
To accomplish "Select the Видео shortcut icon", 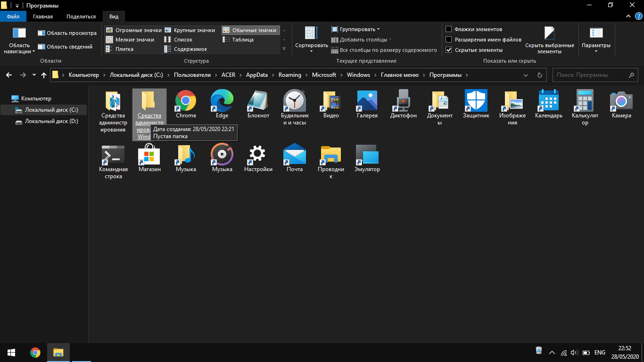I will tap(331, 104).
